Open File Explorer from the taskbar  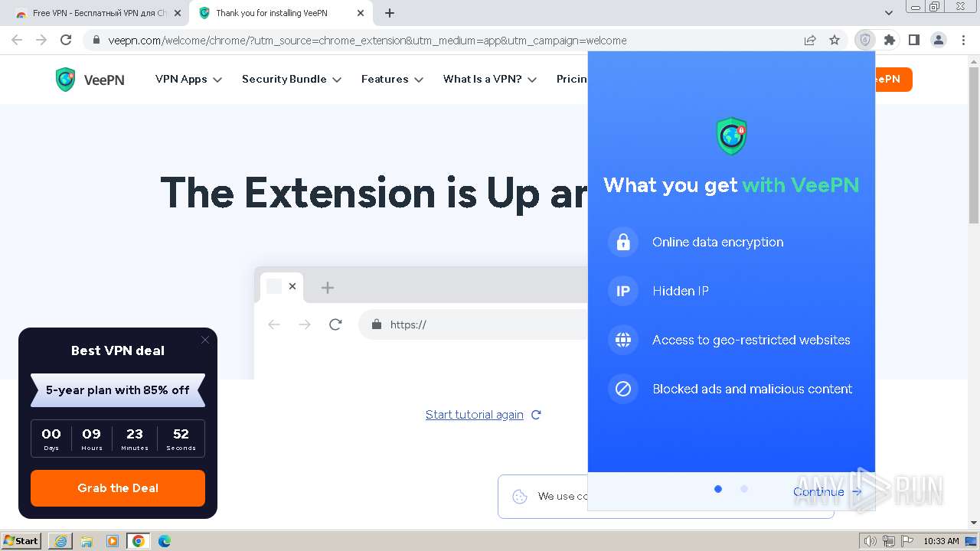coord(87,541)
